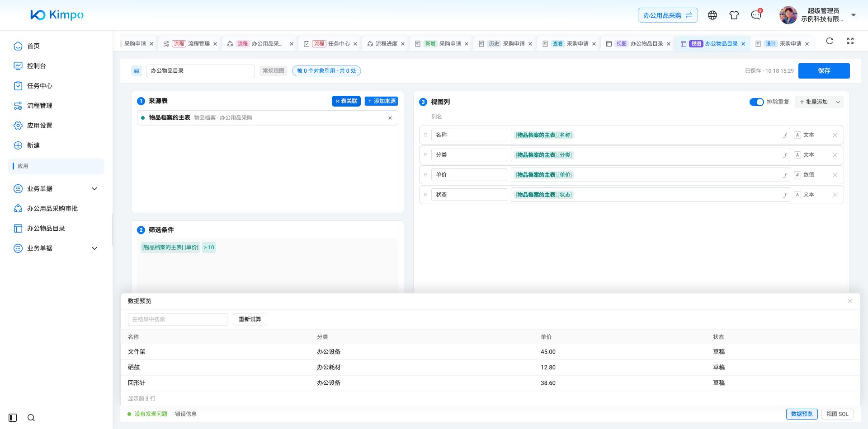Switch to the 流程进度 tab

386,44
